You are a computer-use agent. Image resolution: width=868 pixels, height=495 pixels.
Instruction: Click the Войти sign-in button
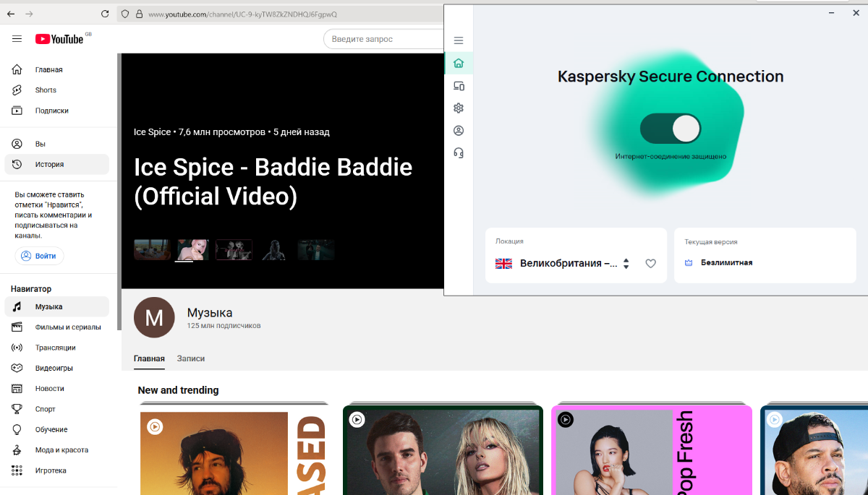click(x=39, y=256)
